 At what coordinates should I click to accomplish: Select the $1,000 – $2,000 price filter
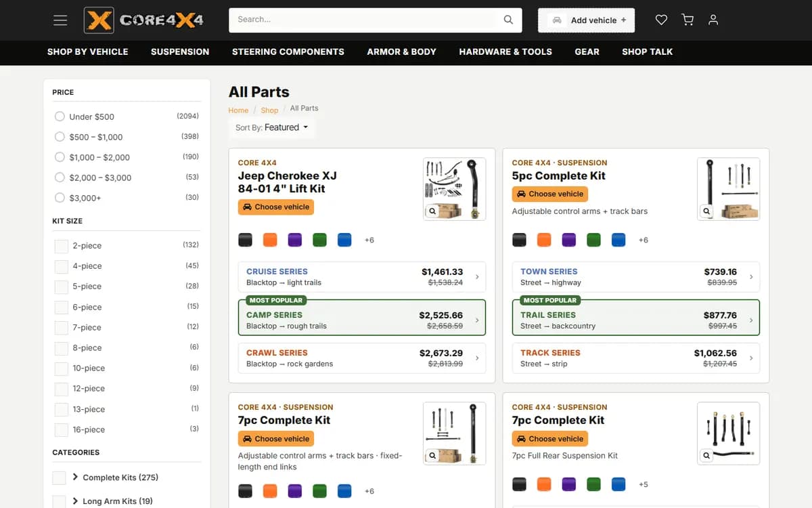pos(60,157)
